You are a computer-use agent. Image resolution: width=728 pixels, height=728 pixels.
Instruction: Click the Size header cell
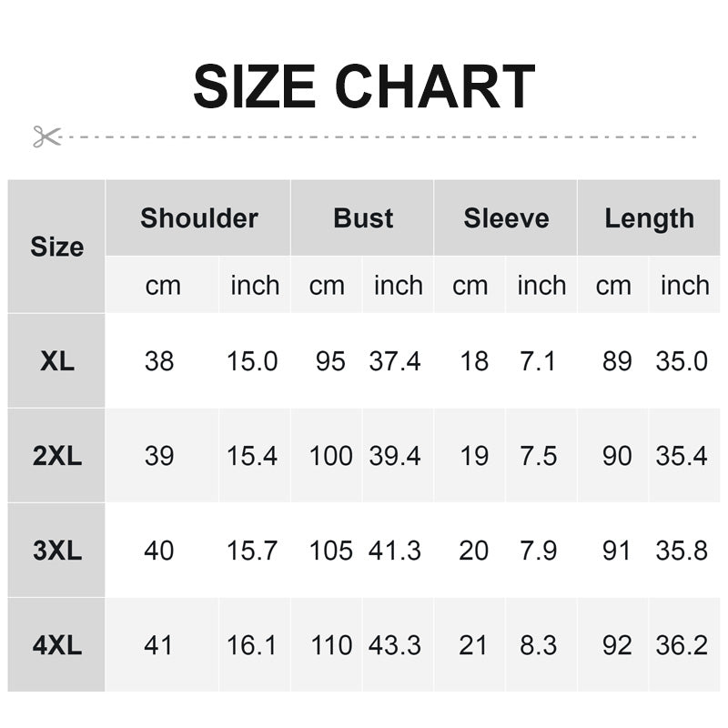pos(56,247)
